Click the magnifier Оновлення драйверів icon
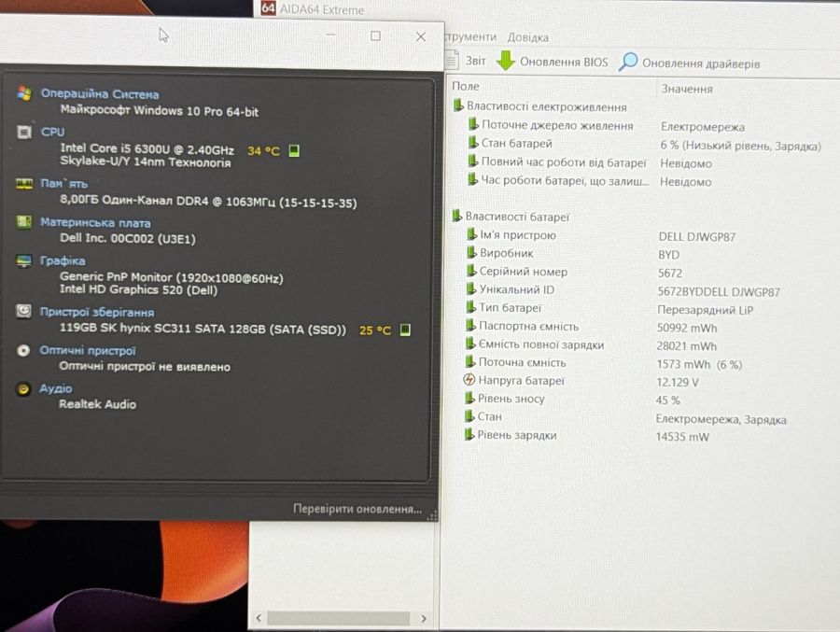 click(x=628, y=62)
